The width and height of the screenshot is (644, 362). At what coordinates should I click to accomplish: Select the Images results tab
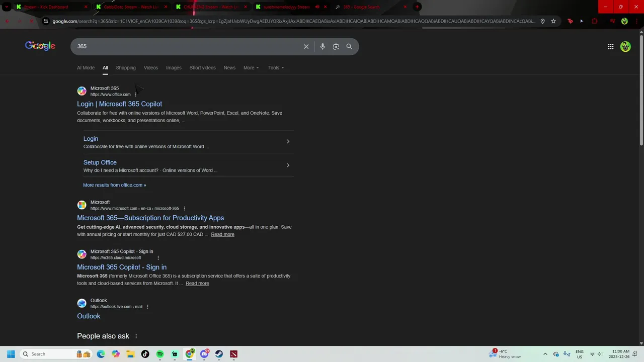point(174,68)
